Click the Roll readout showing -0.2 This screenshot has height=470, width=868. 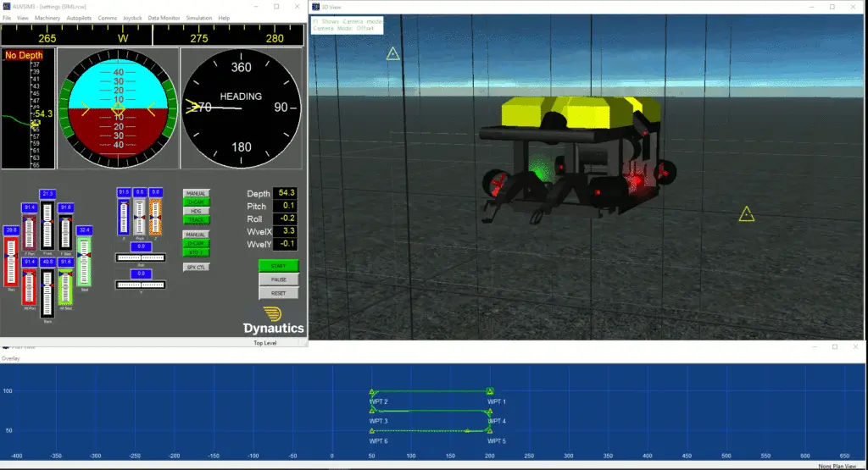click(x=286, y=218)
